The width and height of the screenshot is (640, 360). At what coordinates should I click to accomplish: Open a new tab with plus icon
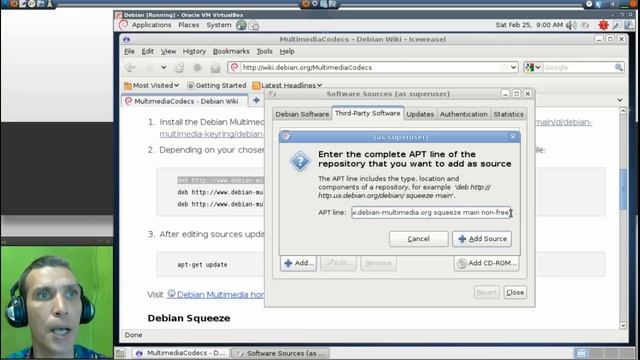[256, 100]
